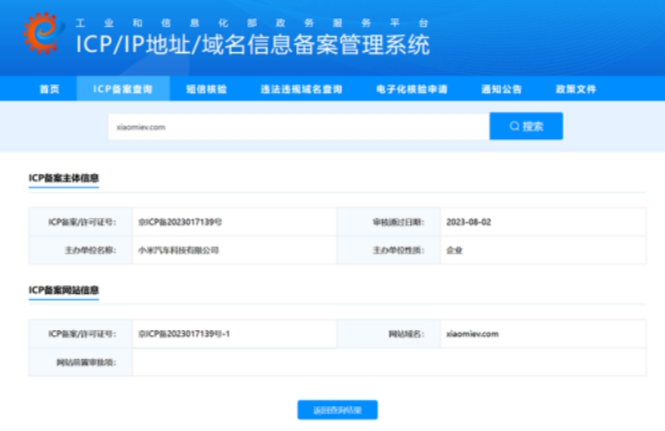
Task: Click the company name 小米汽车科技有限公司
Action: click(x=178, y=250)
